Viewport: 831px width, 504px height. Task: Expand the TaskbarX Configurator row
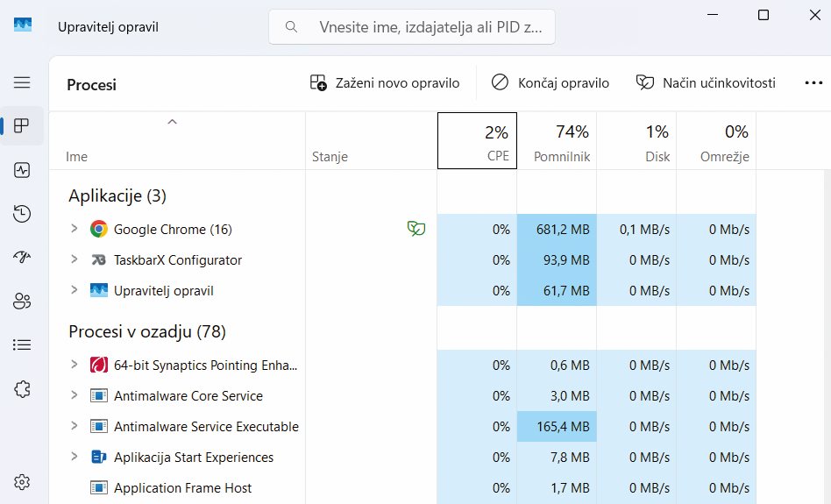point(75,259)
